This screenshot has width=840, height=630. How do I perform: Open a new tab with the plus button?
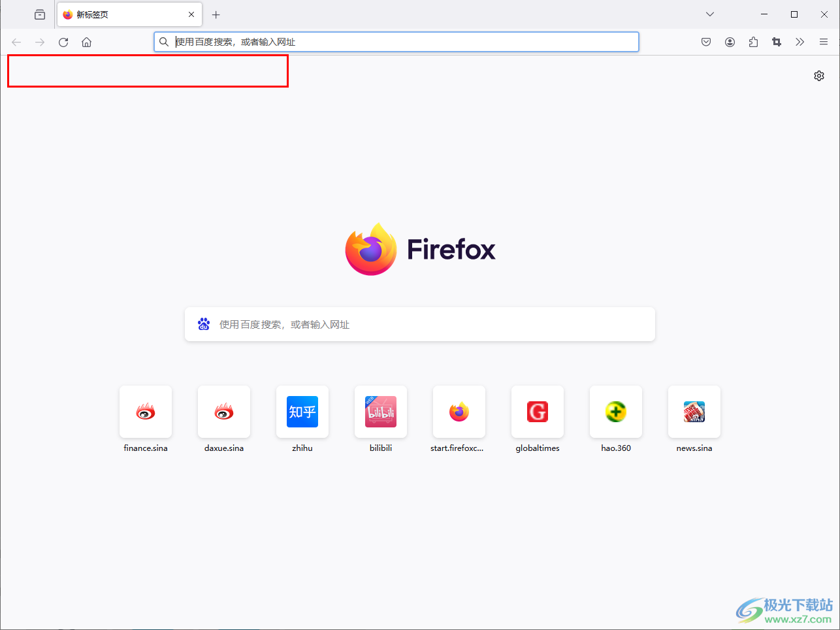pyautogui.click(x=216, y=14)
